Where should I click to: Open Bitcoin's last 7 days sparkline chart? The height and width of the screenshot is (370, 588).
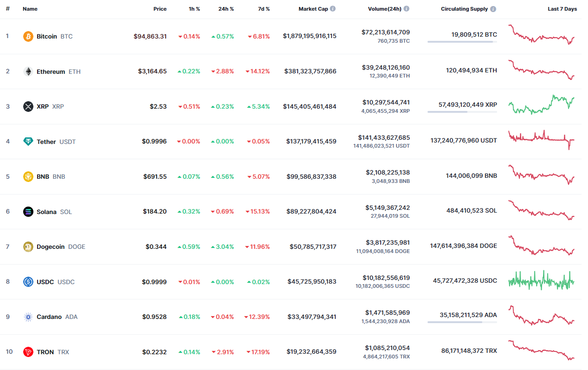point(541,34)
